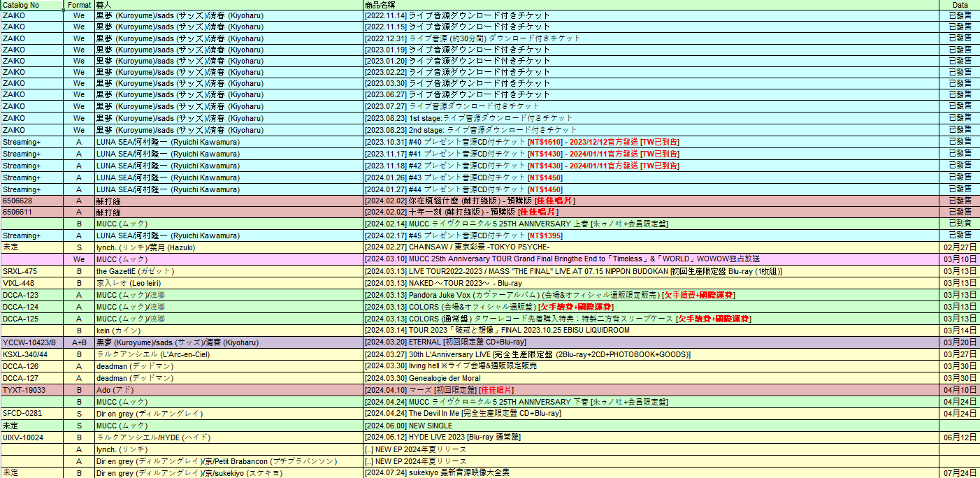The image size is (980, 478).
Task: Click artist cell 'Ado (アド)'
Action: click(229, 390)
